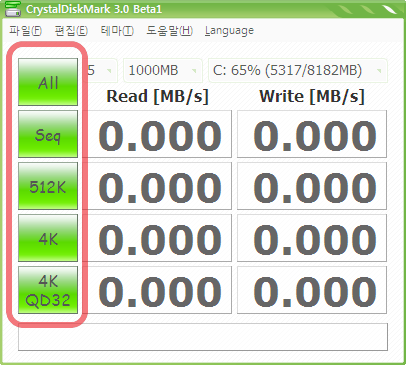Click the 4K write result value
Screen dimensions: 406x365
pos(312,238)
